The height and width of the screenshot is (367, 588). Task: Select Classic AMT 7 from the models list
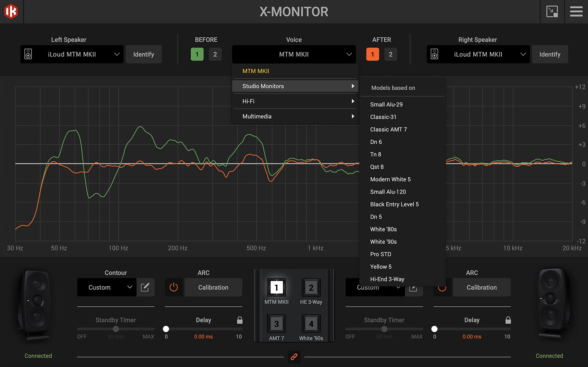click(x=388, y=130)
